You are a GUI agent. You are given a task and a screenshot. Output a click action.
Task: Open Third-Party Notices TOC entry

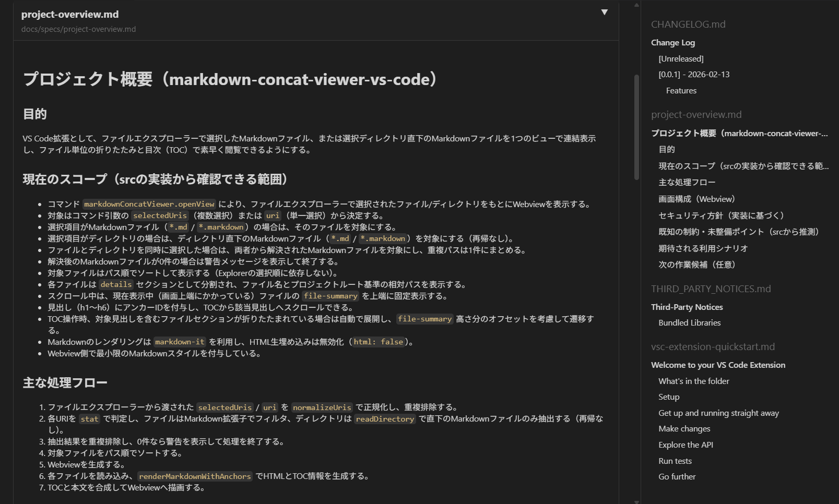click(687, 307)
